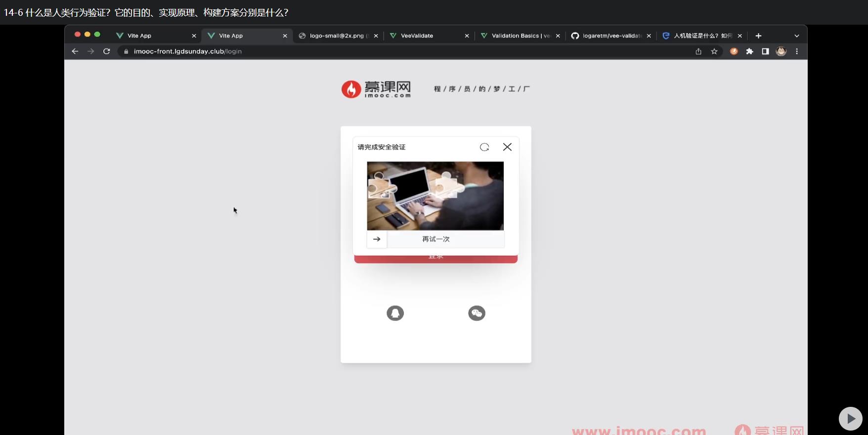Screen dimensions: 868x435
Task: Open the Chrome profile avatar
Action: pos(781,51)
